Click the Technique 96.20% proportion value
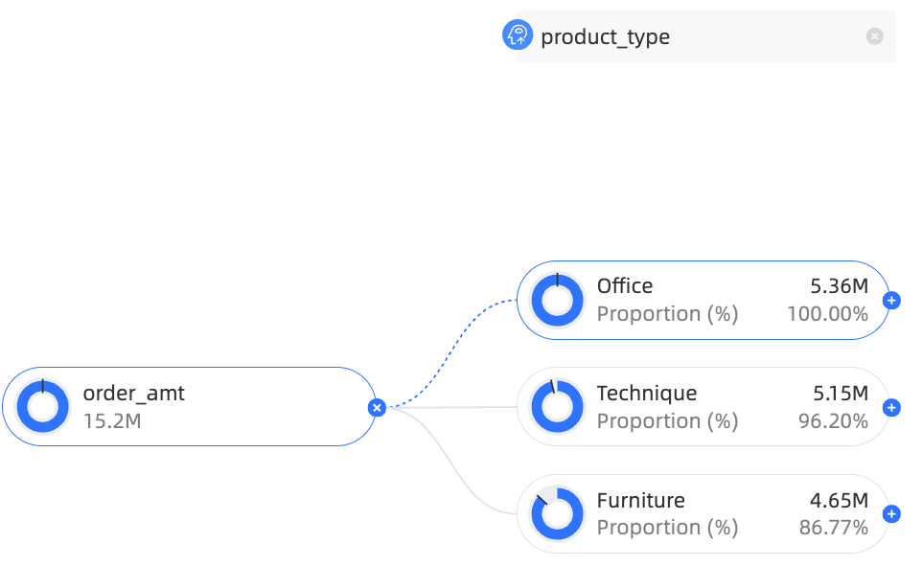The height and width of the screenshot is (588, 922). 833,421
